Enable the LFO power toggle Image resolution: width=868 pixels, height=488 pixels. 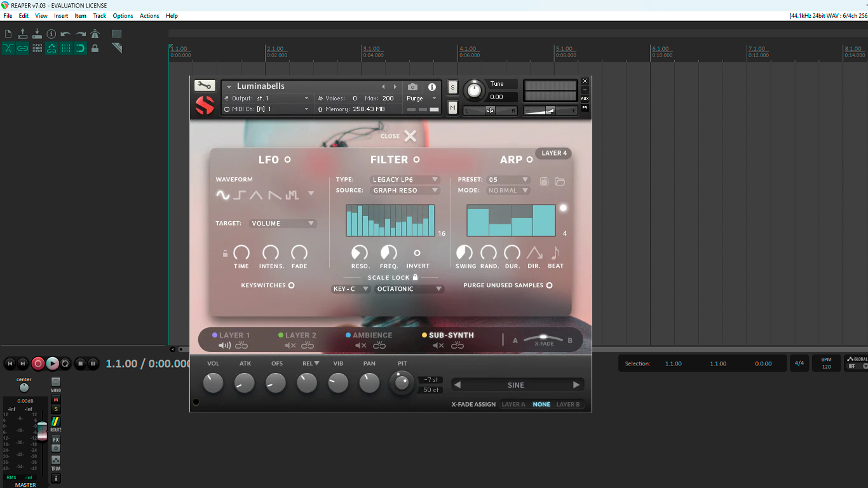point(287,159)
